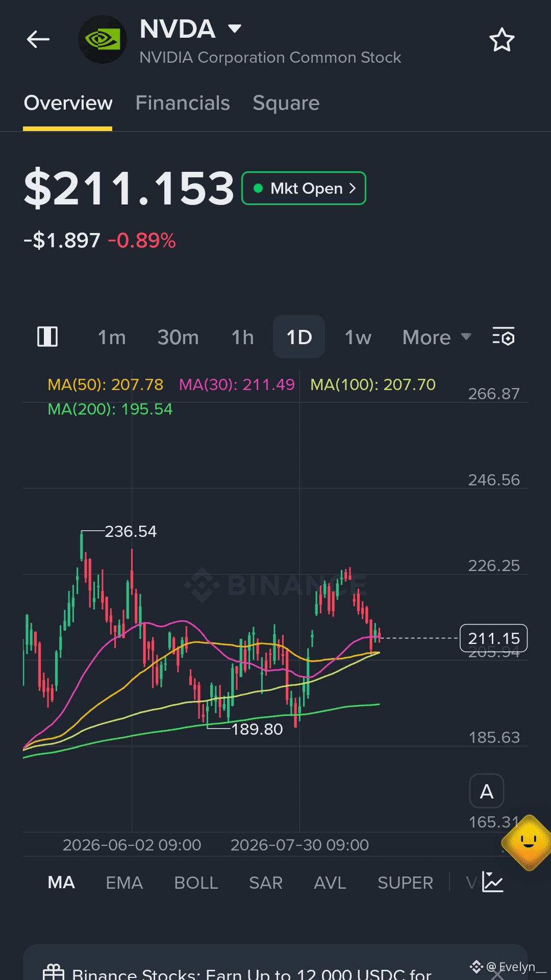This screenshot has height=980, width=551.
Task: Enable the BOLL indicator
Action: point(196,883)
